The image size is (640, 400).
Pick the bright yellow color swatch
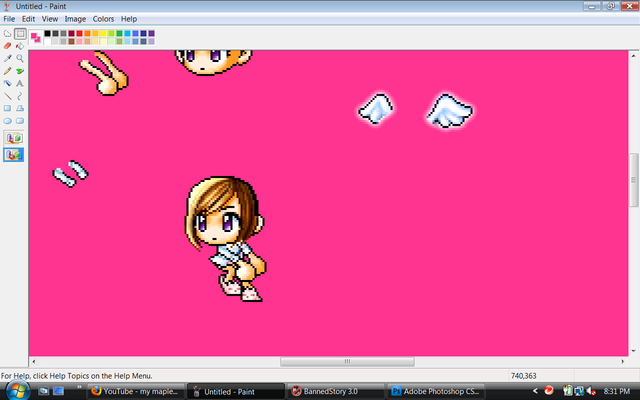[x=103, y=33]
